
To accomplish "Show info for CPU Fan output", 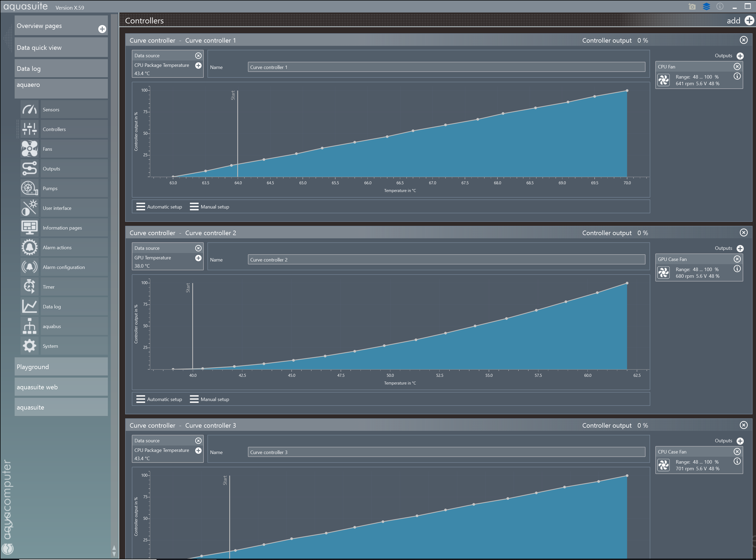I will point(737,76).
